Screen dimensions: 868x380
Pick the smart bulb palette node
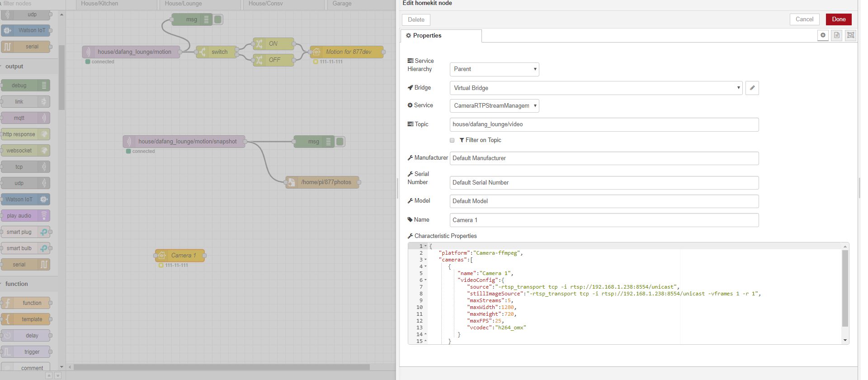point(25,248)
